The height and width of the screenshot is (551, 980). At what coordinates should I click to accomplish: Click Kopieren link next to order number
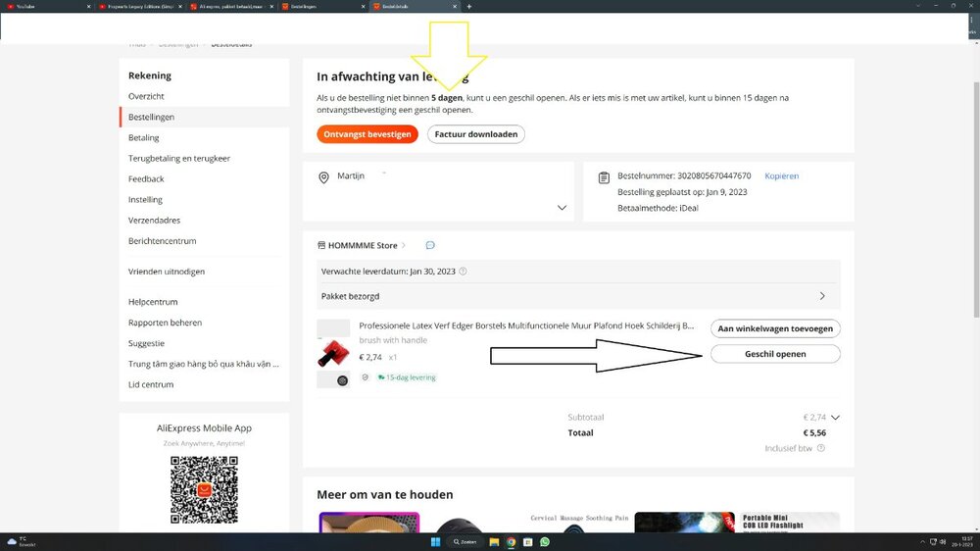point(781,176)
